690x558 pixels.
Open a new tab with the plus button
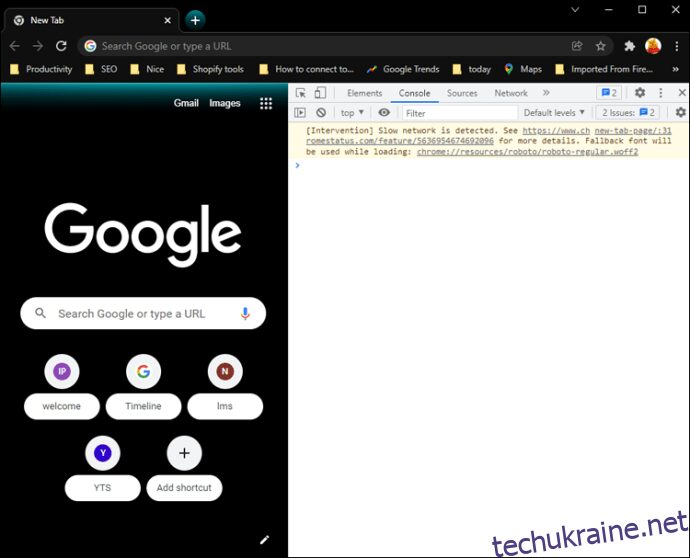click(195, 20)
